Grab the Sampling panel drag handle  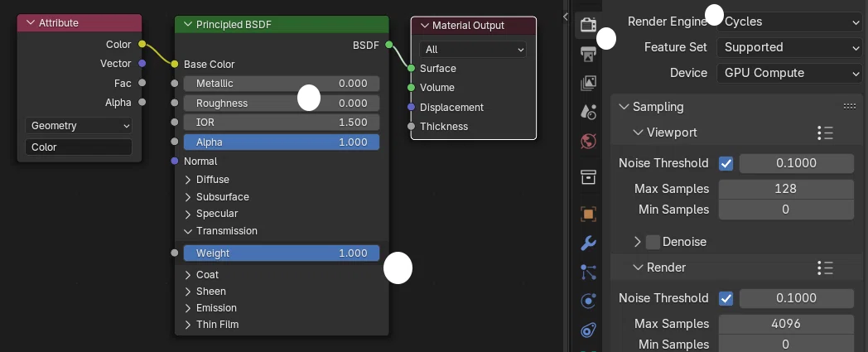point(849,107)
